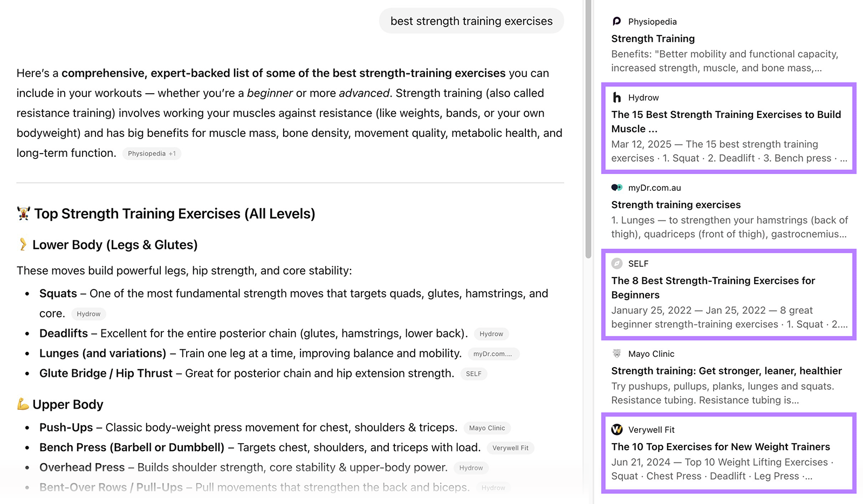Expand the 'Physiopedia +1' citation chip
Image resolution: width=863 pixels, height=504 pixels.
click(x=152, y=154)
